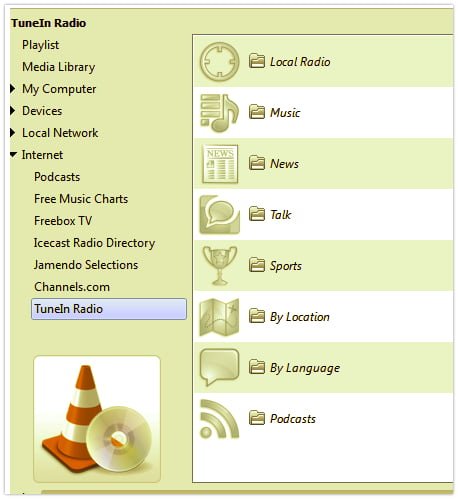This screenshot has height=499, width=458.
Task: Select the News newspaper icon
Action: pos(220,164)
